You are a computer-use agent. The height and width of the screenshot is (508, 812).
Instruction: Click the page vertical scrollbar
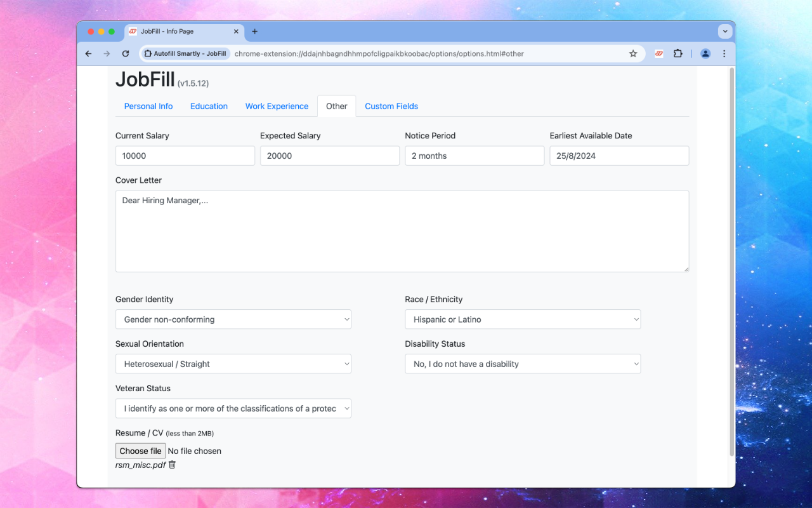(731, 262)
